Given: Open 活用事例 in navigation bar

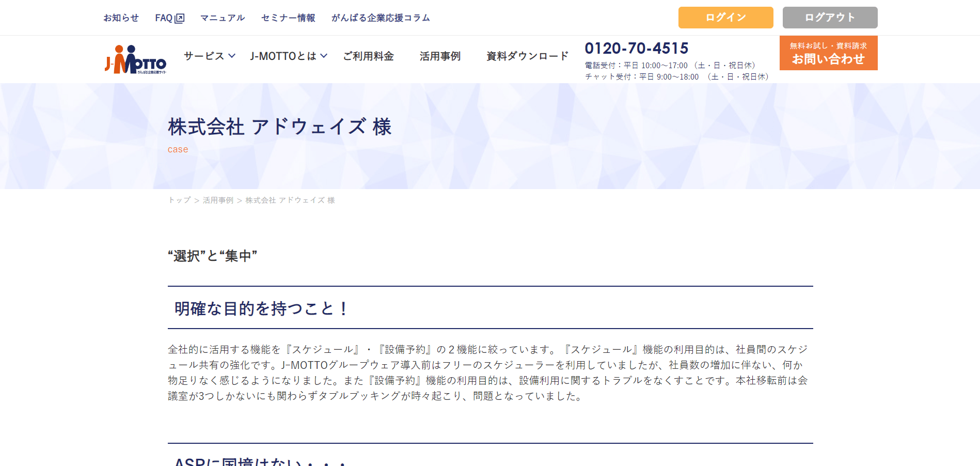Looking at the screenshot, I should pos(440,56).
